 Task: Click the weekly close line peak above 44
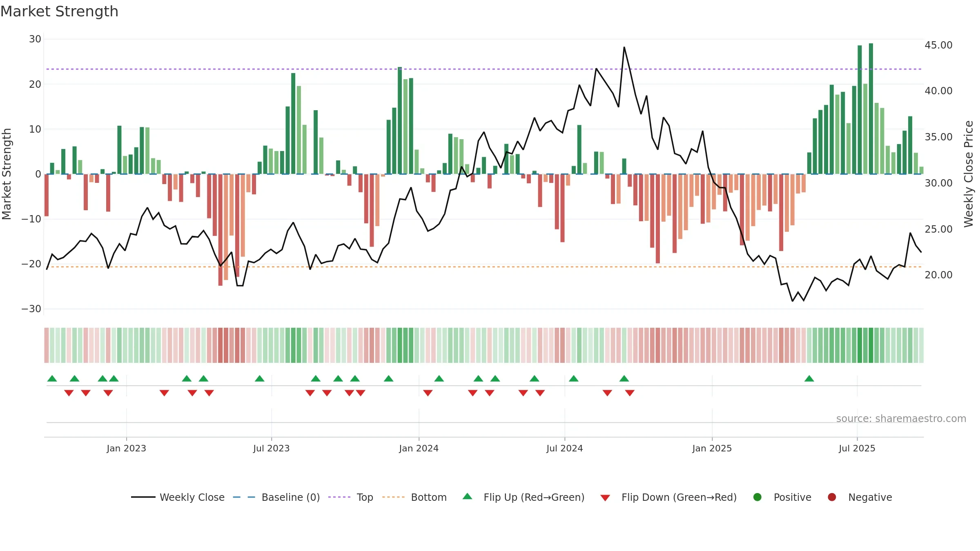[x=624, y=48]
